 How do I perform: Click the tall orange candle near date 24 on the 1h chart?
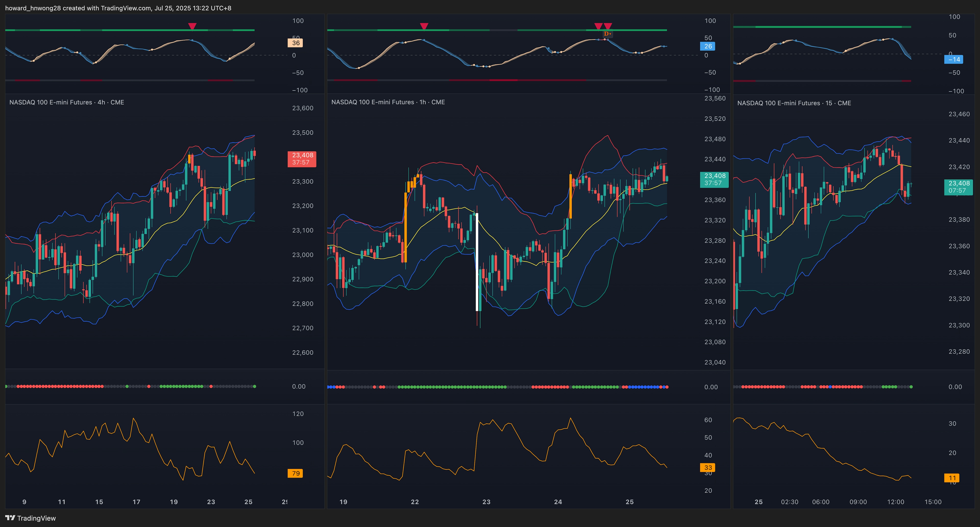point(570,196)
